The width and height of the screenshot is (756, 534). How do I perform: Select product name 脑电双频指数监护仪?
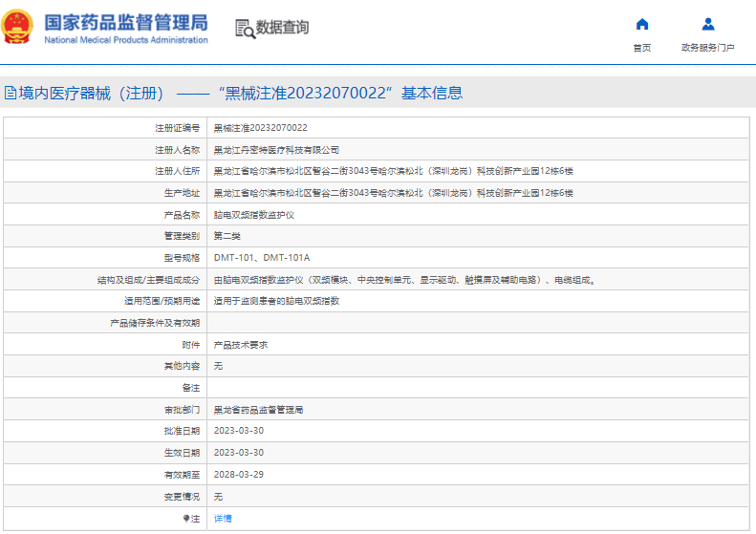click(x=254, y=215)
